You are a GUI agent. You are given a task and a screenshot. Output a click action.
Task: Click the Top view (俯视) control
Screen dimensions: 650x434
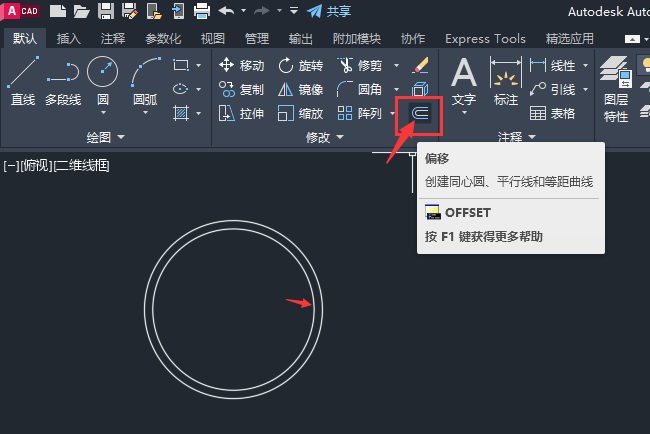click(36, 166)
